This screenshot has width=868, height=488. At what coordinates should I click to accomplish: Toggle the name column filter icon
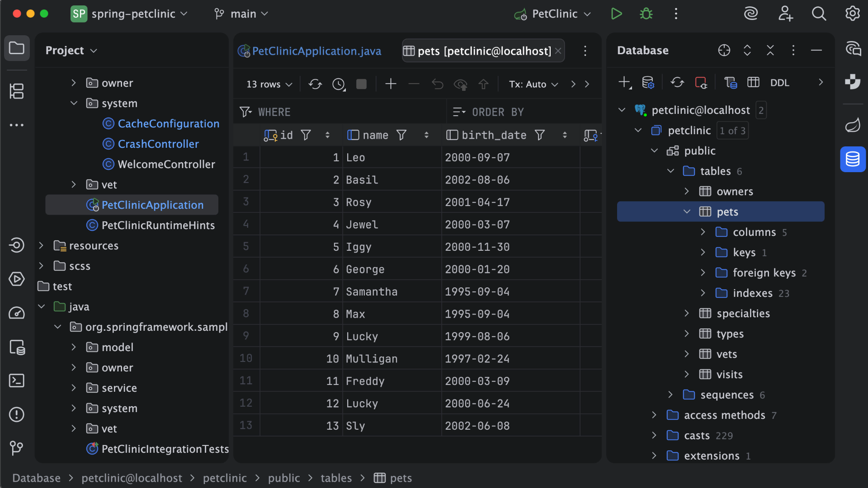(401, 135)
